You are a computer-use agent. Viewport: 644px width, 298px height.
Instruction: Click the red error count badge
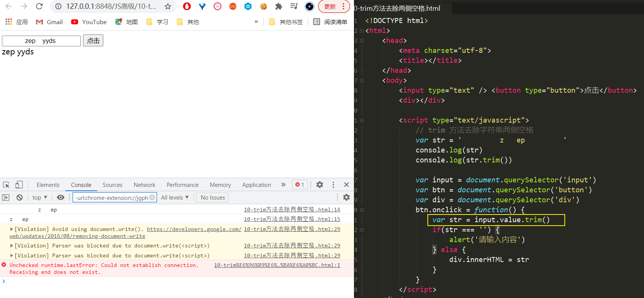[300, 185]
